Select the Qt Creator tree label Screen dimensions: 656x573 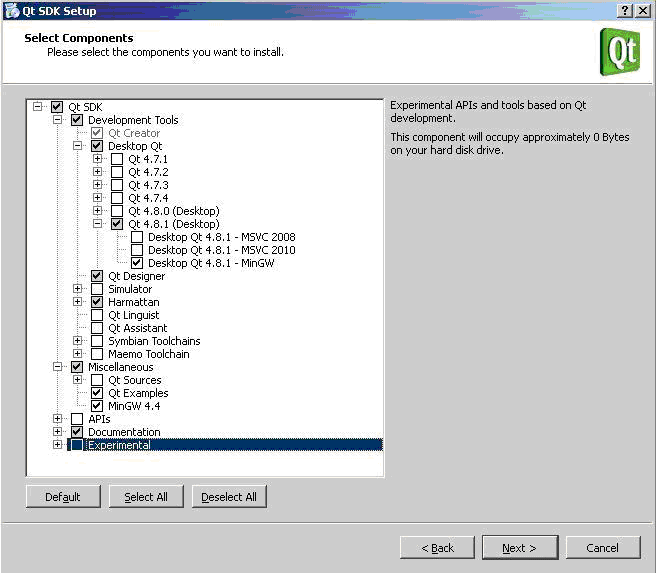134,133
